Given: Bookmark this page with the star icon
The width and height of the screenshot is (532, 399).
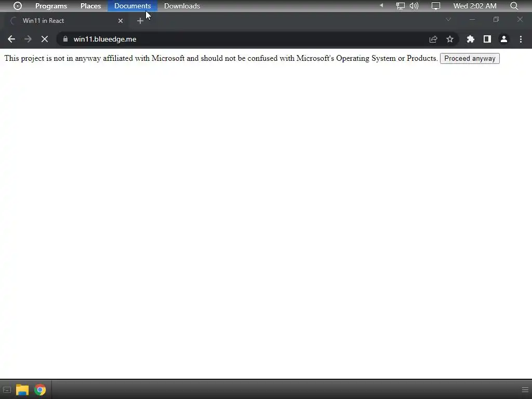Looking at the screenshot, I should coord(450,39).
